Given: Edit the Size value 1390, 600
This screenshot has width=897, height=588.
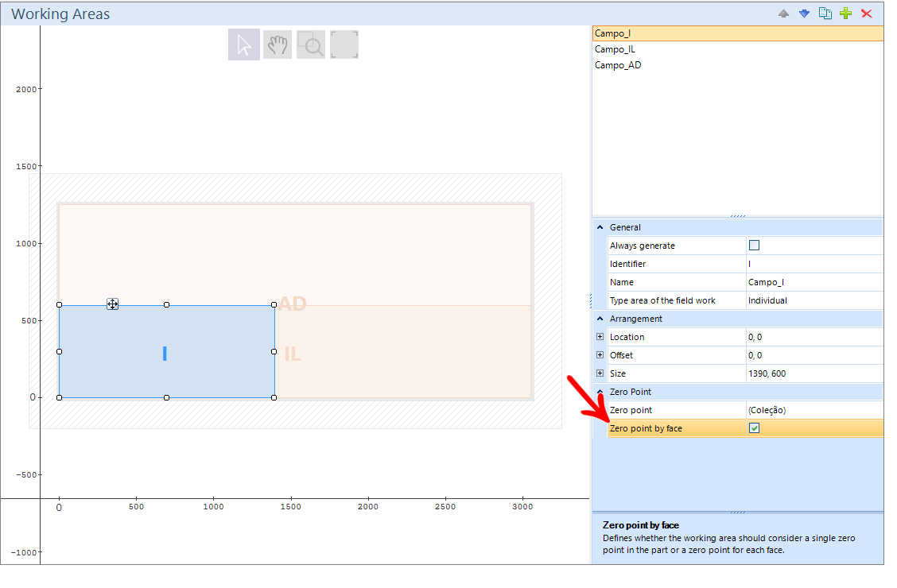Looking at the screenshot, I should coord(814,373).
